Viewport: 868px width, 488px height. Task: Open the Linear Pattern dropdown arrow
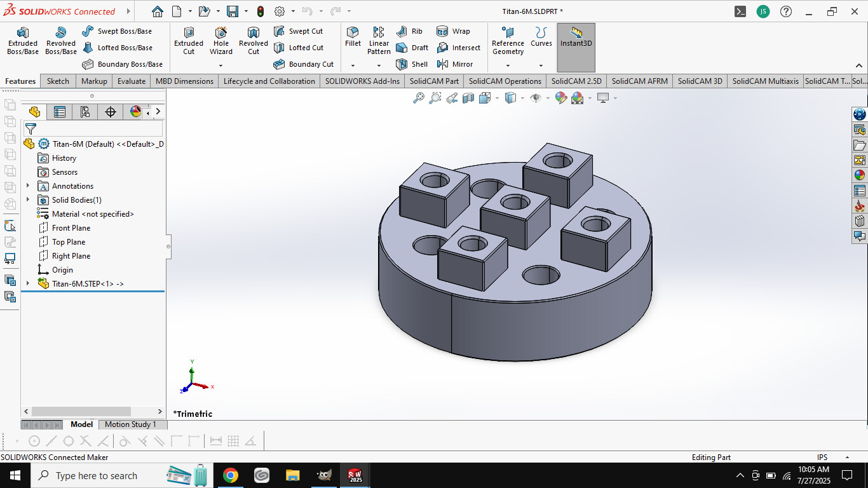coord(379,65)
